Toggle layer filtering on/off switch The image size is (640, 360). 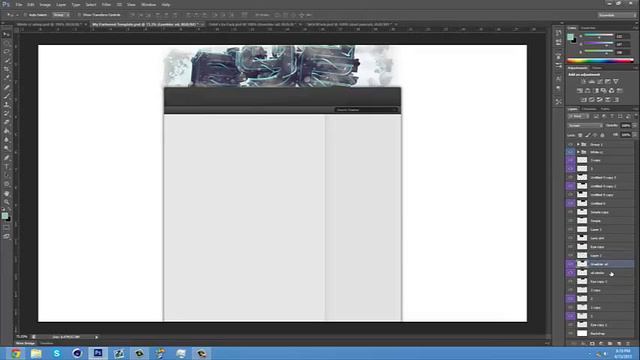click(x=635, y=117)
